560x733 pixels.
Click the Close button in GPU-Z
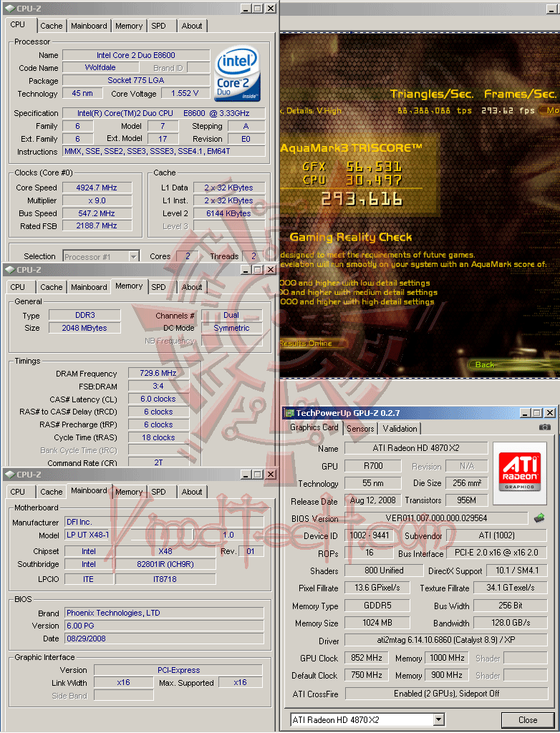(x=528, y=720)
